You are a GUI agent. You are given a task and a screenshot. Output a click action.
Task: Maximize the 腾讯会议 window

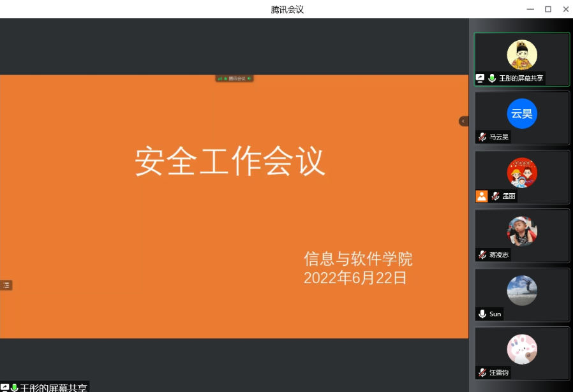point(547,9)
